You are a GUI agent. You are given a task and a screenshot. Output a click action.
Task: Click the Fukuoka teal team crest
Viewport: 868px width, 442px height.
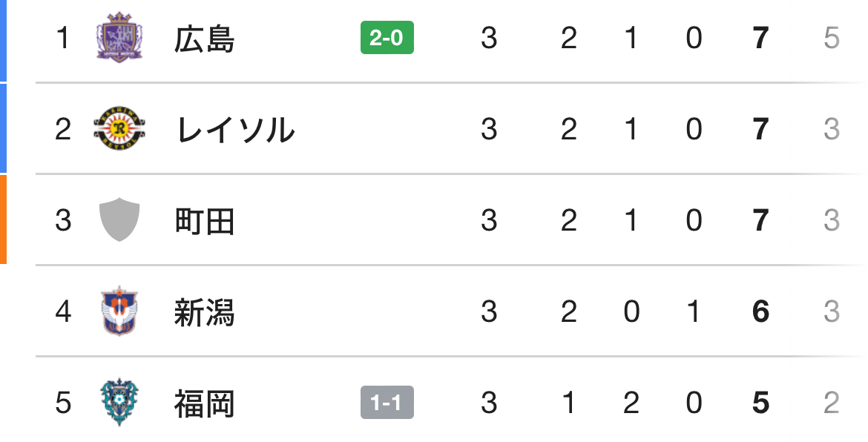[x=119, y=402]
